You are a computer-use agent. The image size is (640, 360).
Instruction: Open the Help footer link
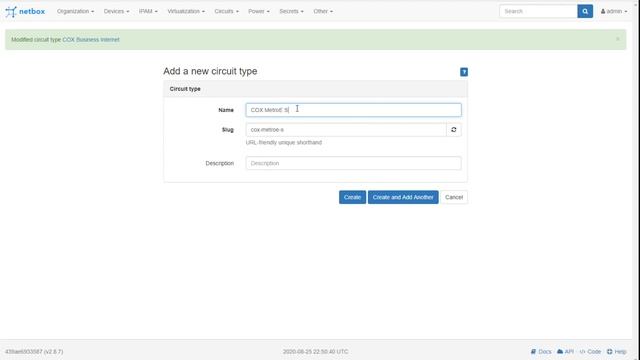616,351
